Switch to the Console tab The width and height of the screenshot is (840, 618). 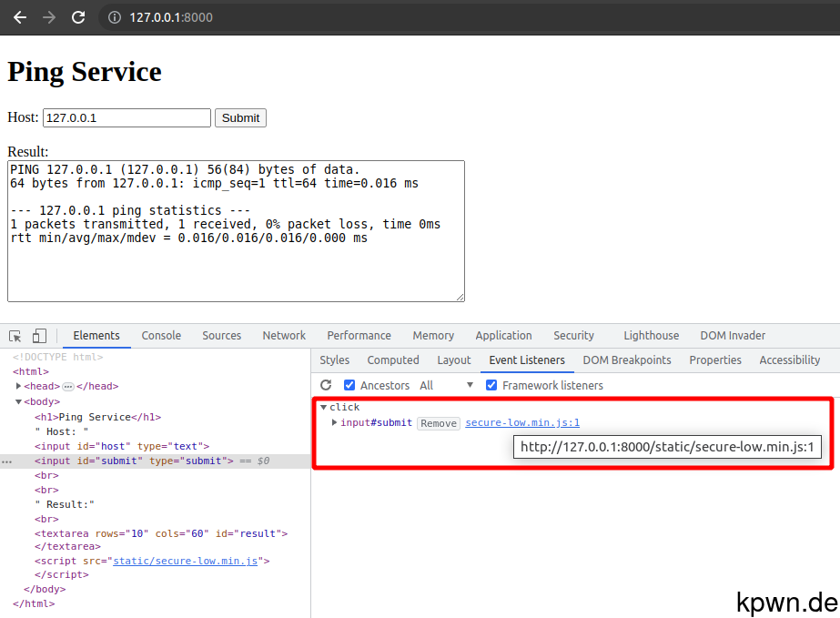[x=161, y=335]
